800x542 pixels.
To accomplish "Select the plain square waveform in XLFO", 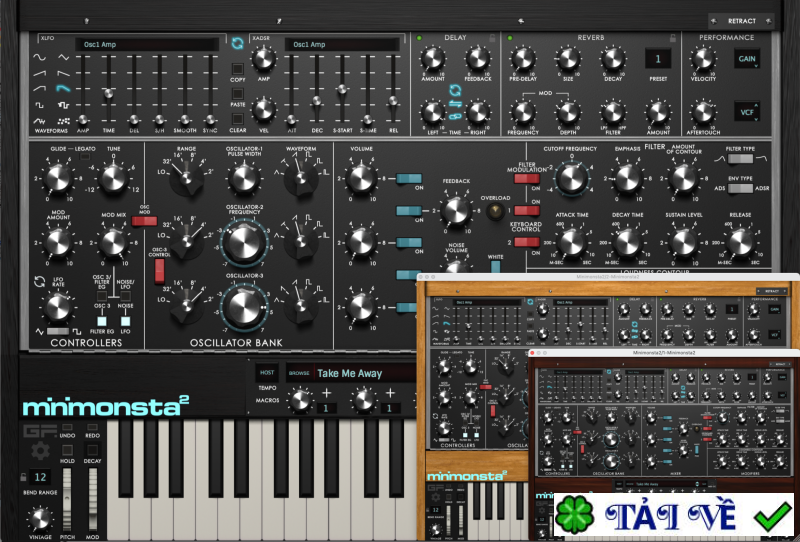I will click(x=39, y=105).
